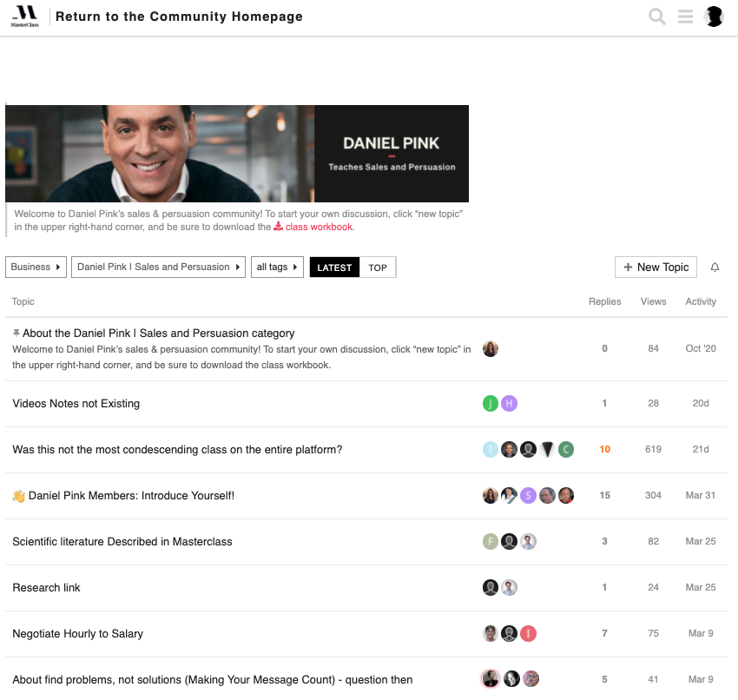738x700 pixels.
Task: Expand the Business category dropdown
Action: (x=36, y=267)
